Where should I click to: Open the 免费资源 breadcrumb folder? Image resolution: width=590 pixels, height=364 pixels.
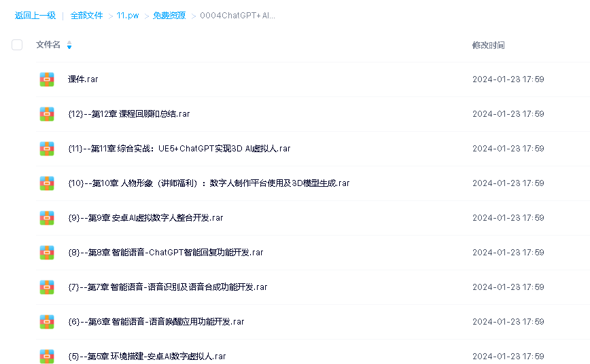coord(169,16)
